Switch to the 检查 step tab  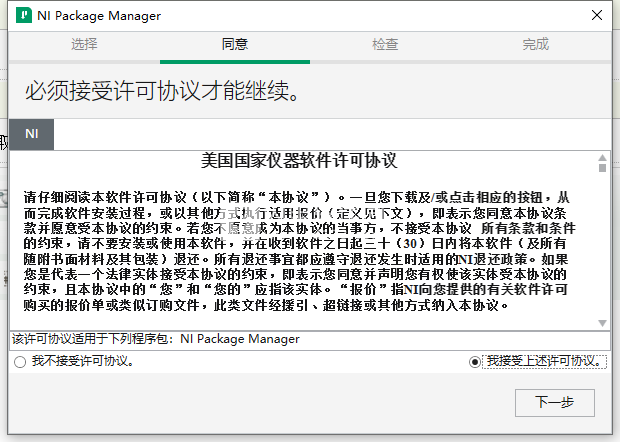(x=385, y=44)
